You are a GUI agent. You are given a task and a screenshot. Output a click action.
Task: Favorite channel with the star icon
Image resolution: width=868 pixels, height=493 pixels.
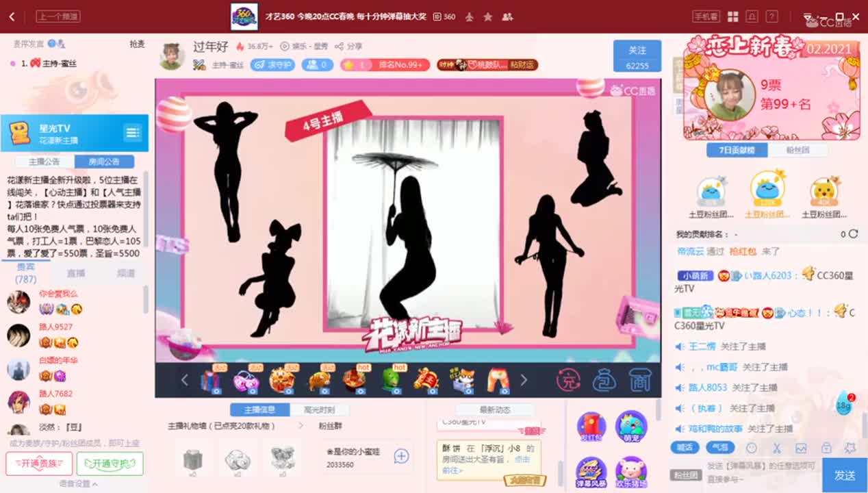click(488, 16)
